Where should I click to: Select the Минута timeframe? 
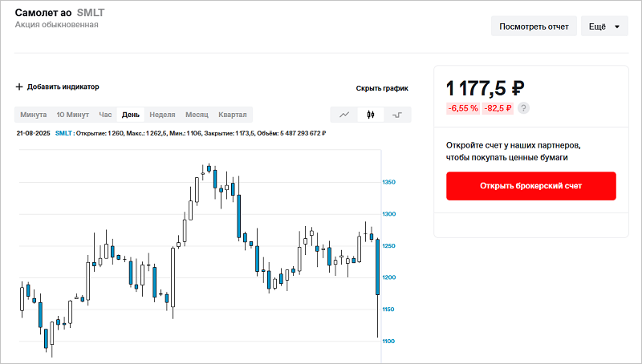coord(33,115)
